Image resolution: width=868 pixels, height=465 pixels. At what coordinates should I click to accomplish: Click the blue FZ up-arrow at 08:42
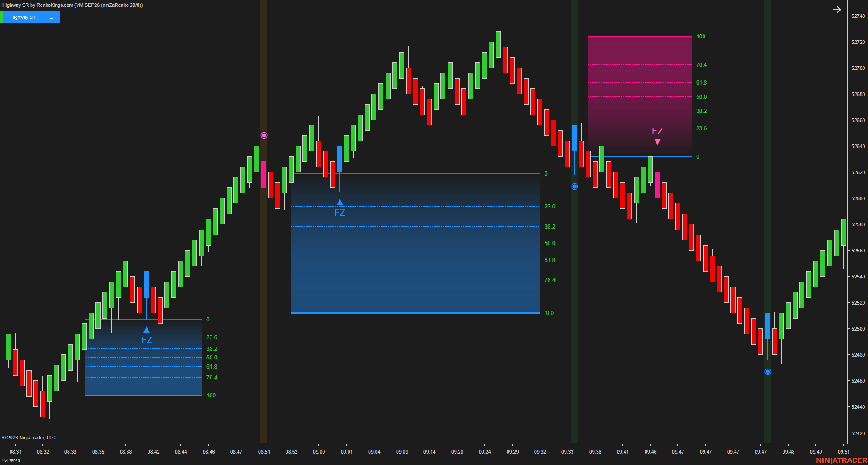(146, 330)
